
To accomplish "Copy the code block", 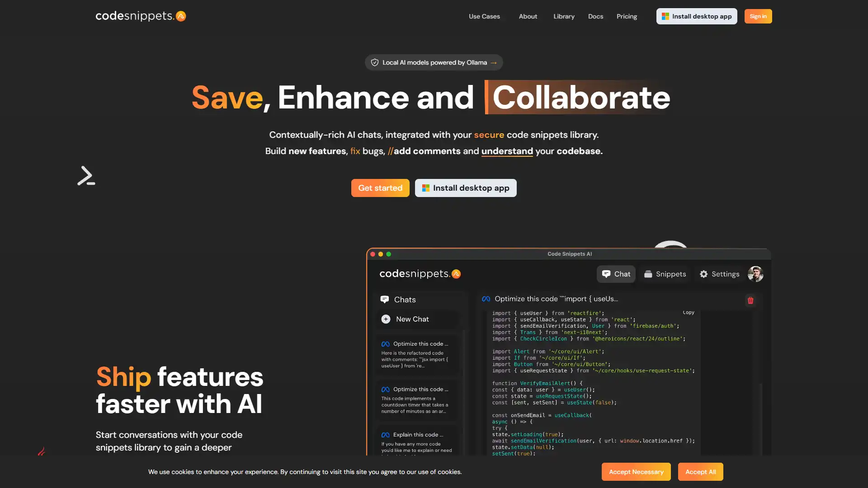I will pyautogui.click(x=689, y=312).
